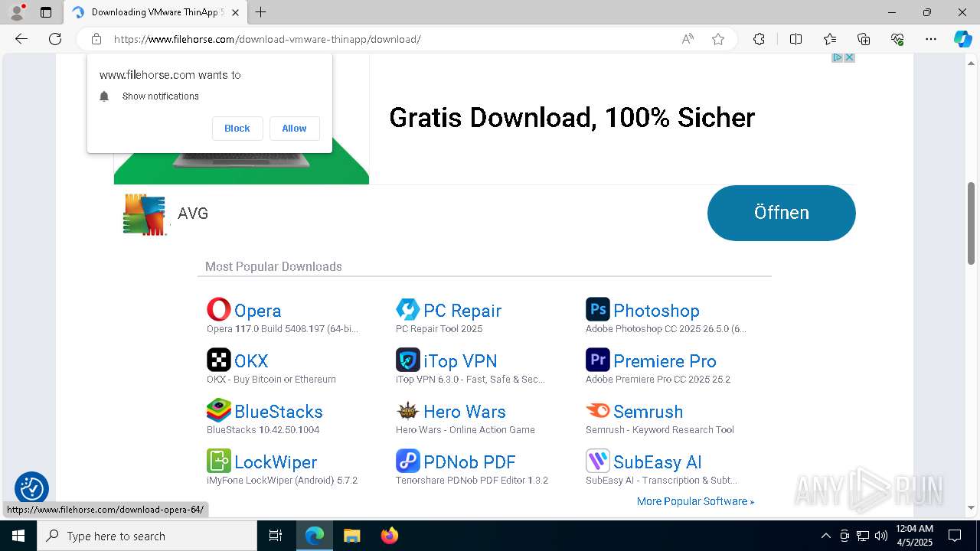Launch Firefox from the taskbar
Screen dimensions: 980x551
[x=390, y=536]
